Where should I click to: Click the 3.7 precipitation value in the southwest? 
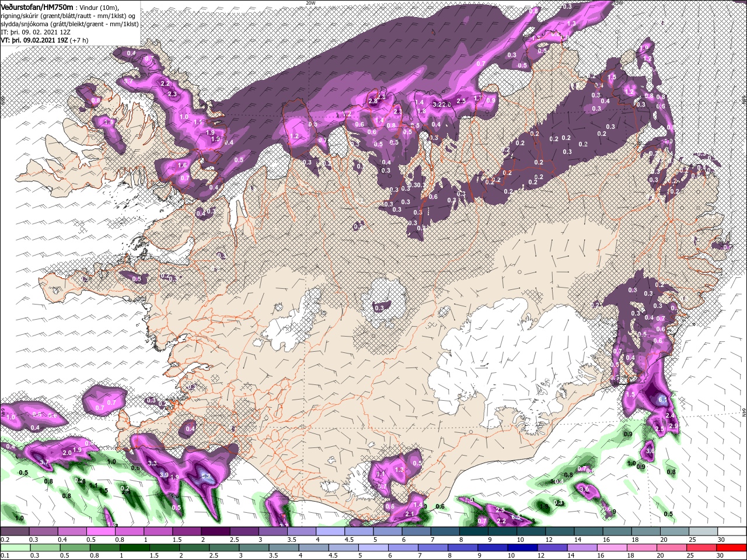(x=44, y=463)
